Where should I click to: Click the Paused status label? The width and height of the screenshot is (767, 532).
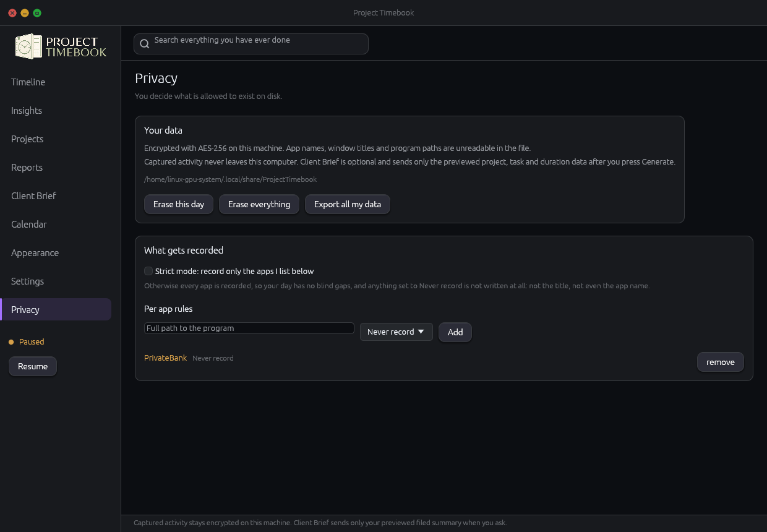click(x=32, y=341)
